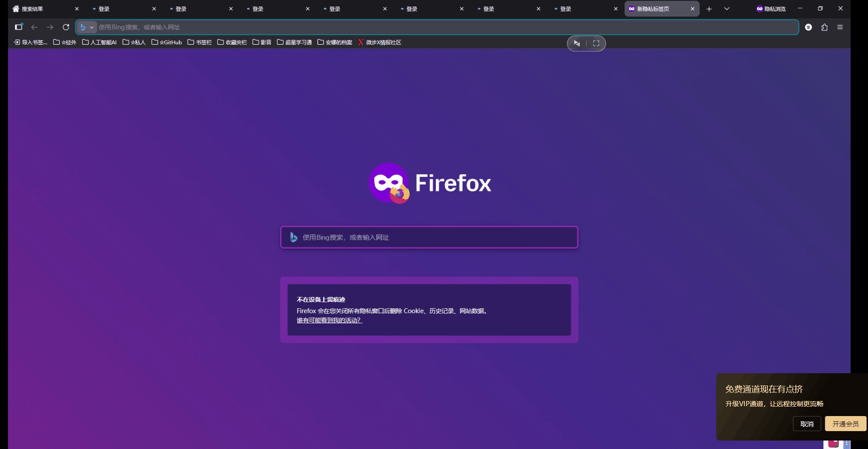The width and height of the screenshot is (868, 449).
Task: Open the ☆私人 bookmarks folder
Action: click(134, 42)
